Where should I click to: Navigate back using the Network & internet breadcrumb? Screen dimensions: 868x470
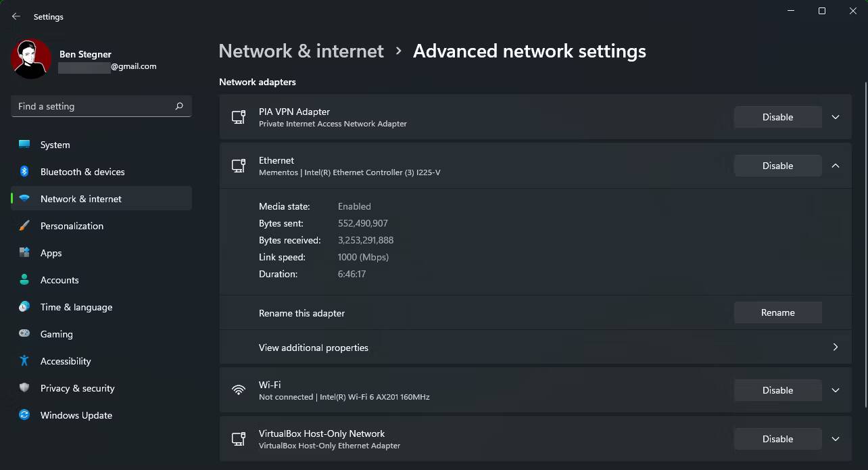pyautogui.click(x=301, y=51)
